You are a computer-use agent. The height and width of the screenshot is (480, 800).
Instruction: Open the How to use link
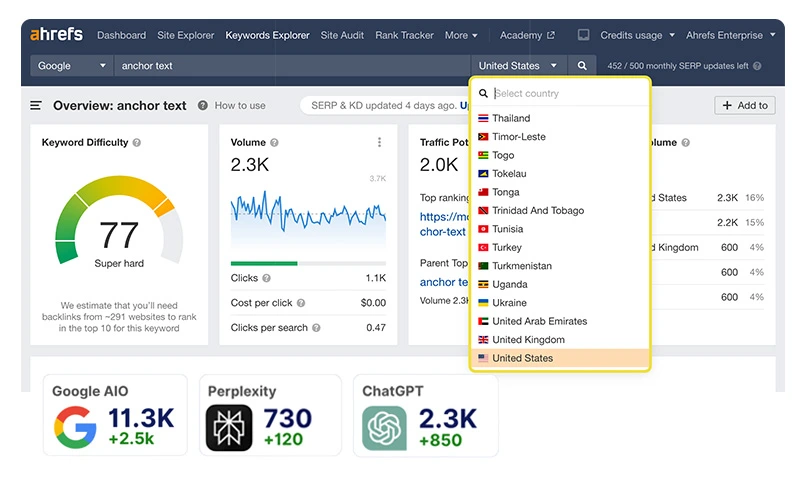pos(240,105)
